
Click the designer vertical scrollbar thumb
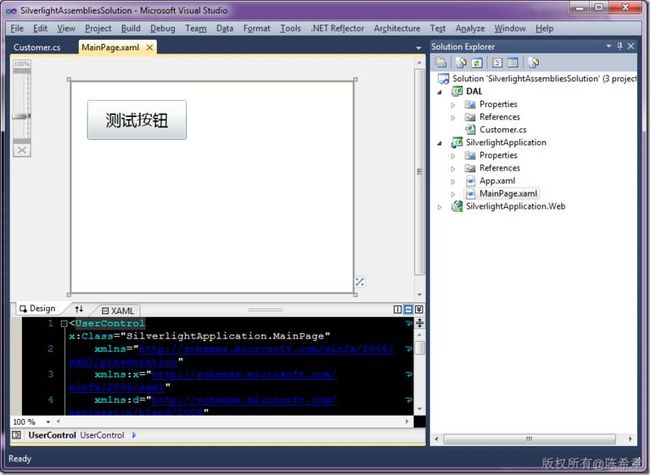pos(419,172)
